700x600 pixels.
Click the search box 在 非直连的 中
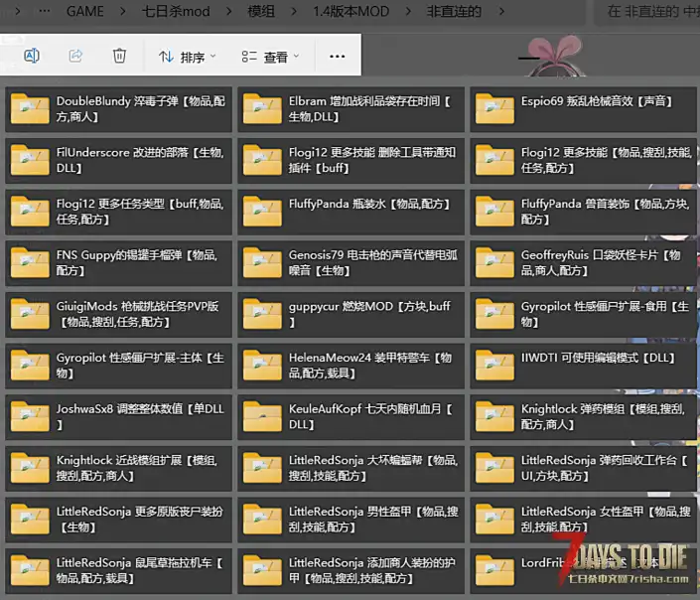click(x=647, y=11)
